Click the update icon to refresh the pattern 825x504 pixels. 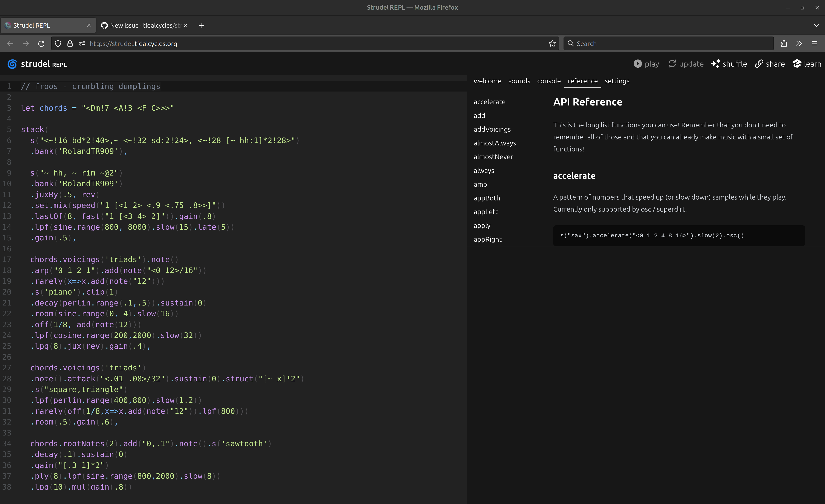click(672, 64)
